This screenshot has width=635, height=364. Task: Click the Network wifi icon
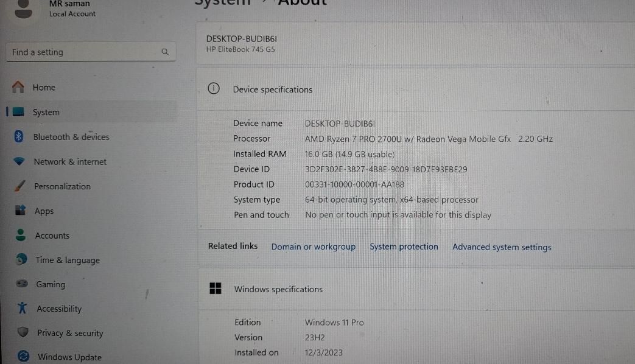[19, 161]
